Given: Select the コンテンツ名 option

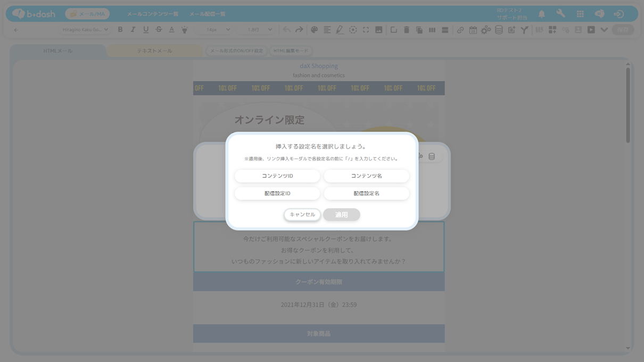Looking at the screenshot, I should click(x=366, y=176).
